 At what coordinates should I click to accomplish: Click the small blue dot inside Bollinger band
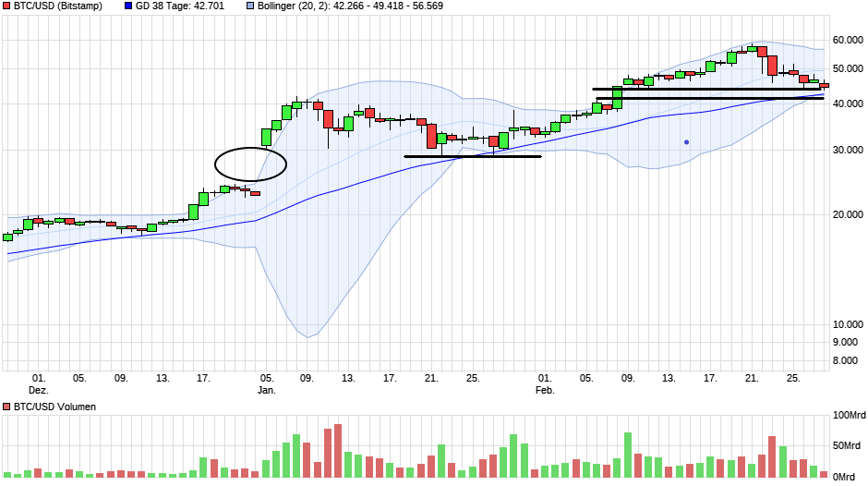pos(686,142)
